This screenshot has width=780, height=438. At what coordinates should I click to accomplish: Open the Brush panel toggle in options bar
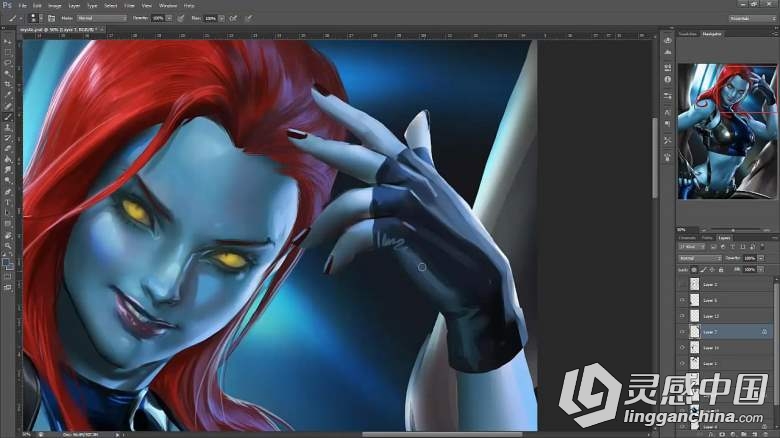point(52,18)
